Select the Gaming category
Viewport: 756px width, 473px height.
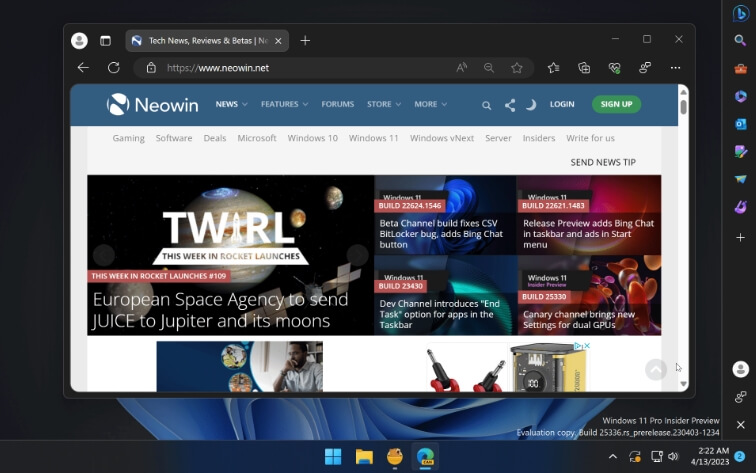click(128, 138)
